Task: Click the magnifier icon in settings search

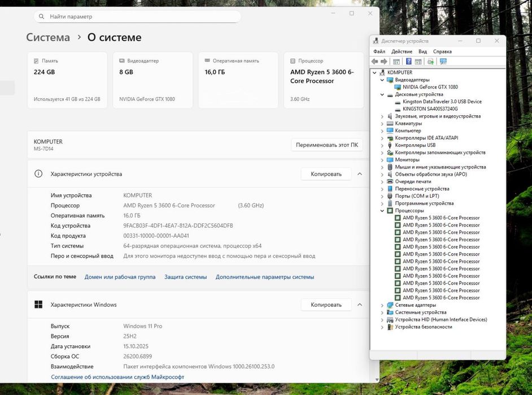Action: [41, 16]
